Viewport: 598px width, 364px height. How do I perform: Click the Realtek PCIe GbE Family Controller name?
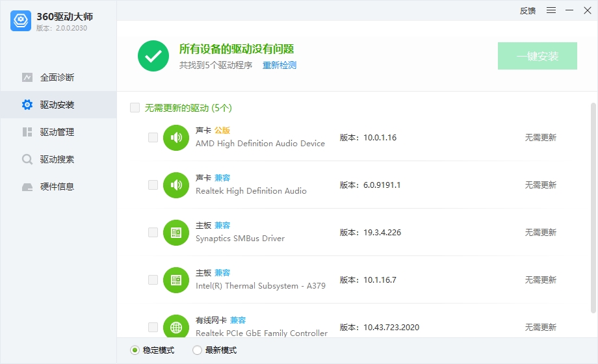click(261, 333)
